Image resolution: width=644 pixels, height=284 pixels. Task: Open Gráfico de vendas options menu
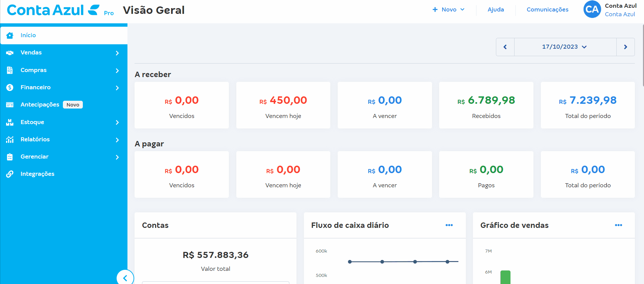point(618,225)
